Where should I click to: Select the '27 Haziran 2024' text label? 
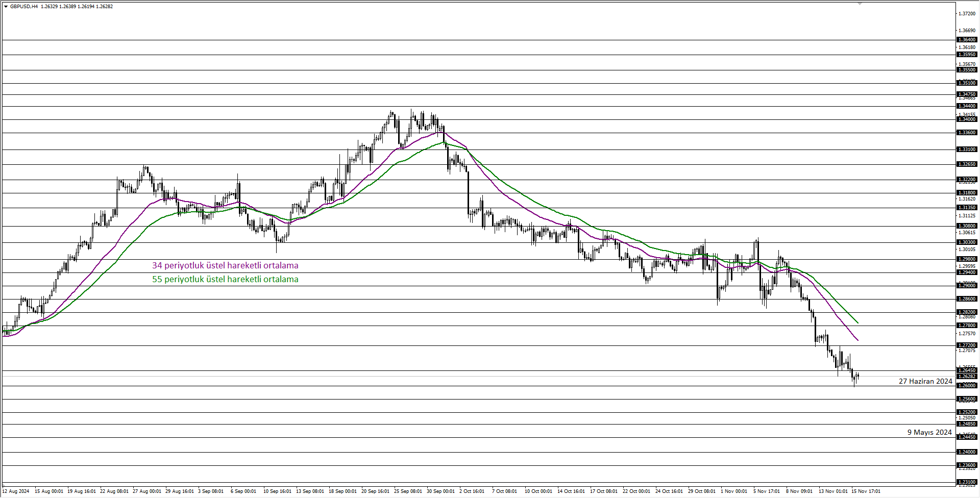coord(925,381)
